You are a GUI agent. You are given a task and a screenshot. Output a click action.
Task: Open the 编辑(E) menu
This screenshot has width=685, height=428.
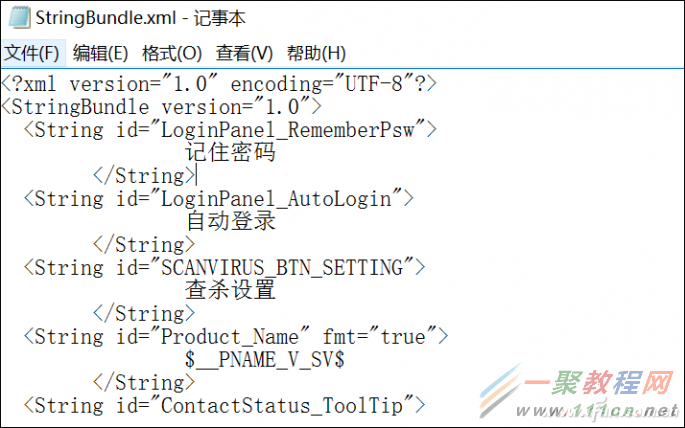click(x=100, y=53)
